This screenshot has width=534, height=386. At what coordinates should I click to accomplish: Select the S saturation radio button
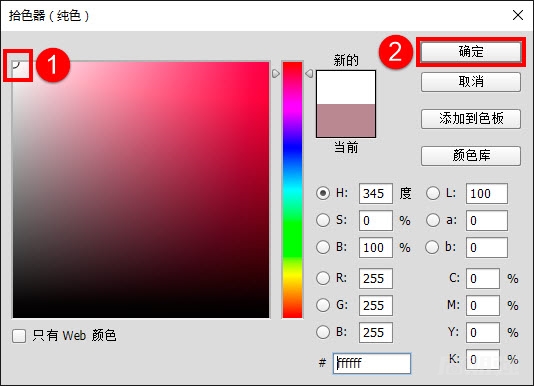point(323,220)
